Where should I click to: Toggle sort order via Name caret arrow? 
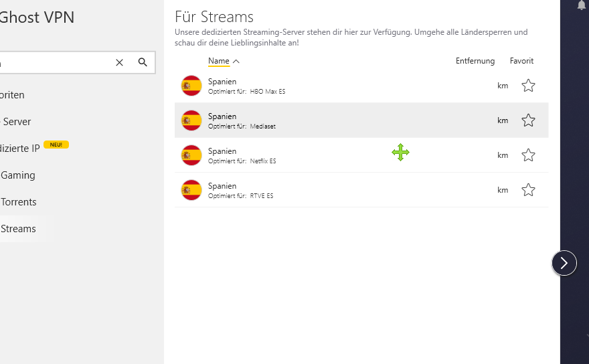(x=236, y=62)
